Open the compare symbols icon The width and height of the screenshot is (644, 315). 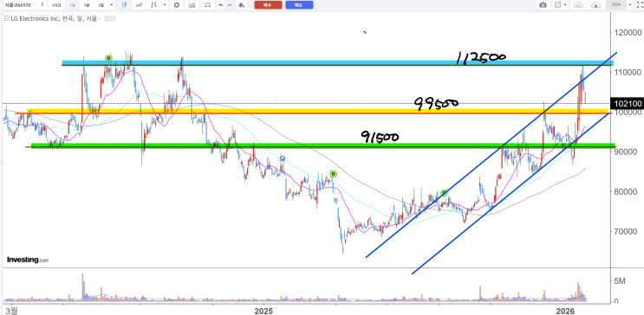(x=154, y=5)
